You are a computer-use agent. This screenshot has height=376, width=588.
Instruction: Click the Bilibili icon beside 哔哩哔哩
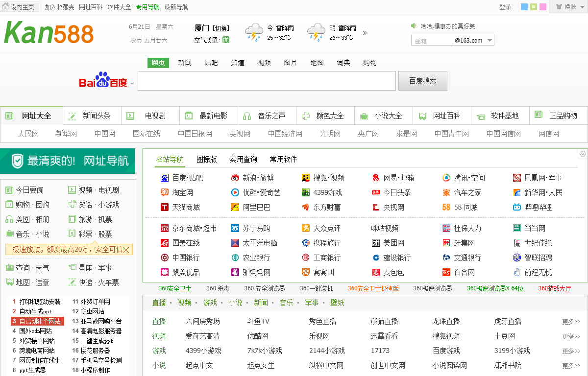(x=517, y=207)
